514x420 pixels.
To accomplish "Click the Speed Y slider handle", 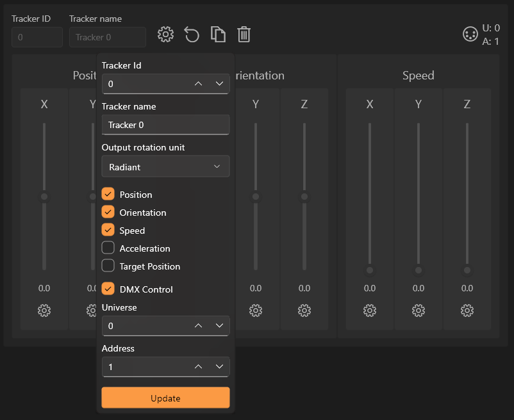I will click(419, 270).
